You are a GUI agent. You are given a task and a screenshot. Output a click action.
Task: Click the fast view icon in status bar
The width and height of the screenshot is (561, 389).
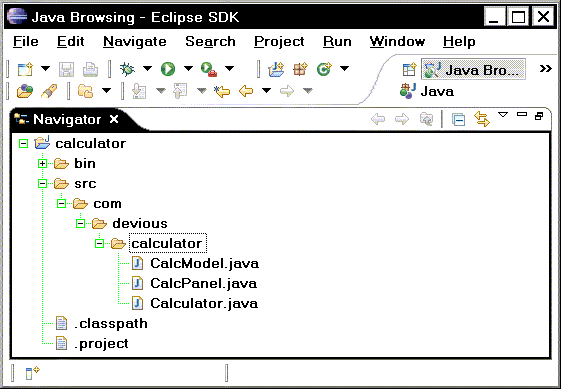click(33, 373)
